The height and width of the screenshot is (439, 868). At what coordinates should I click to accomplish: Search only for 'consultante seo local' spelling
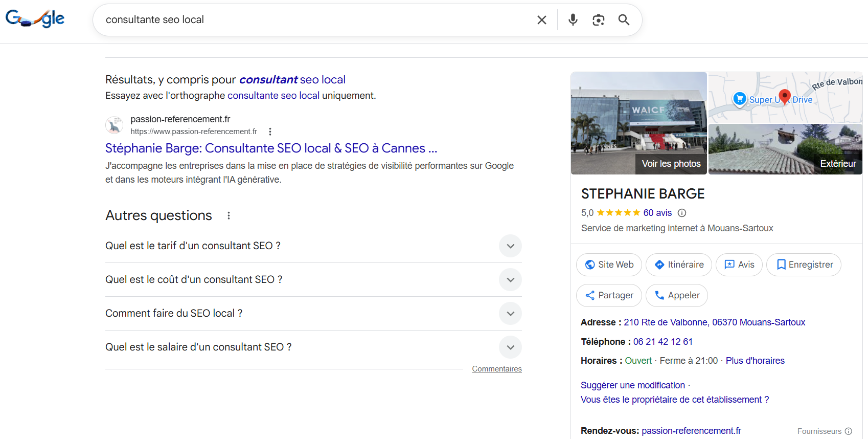tap(273, 96)
